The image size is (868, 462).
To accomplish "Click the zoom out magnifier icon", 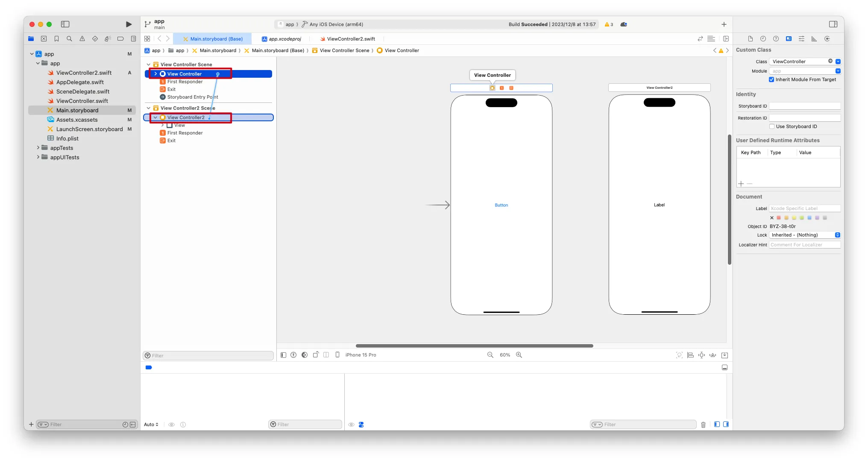I will click(490, 355).
